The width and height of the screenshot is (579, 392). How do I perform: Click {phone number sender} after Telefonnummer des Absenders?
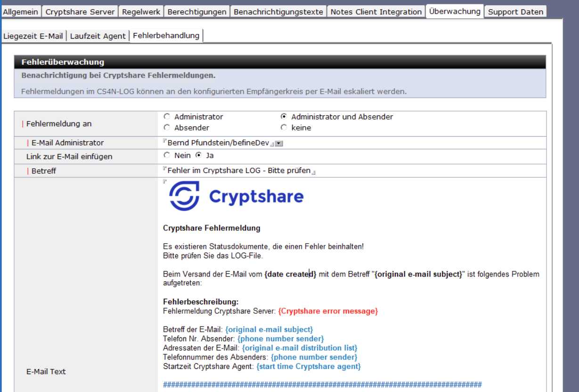(x=314, y=357)
